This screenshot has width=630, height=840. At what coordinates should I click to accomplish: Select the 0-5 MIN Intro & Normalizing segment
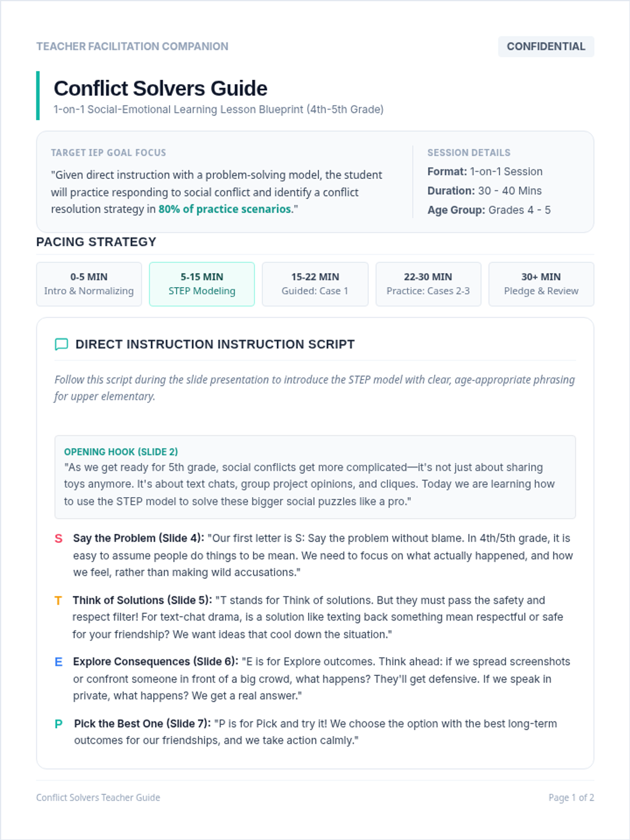[x=89, y=284]
